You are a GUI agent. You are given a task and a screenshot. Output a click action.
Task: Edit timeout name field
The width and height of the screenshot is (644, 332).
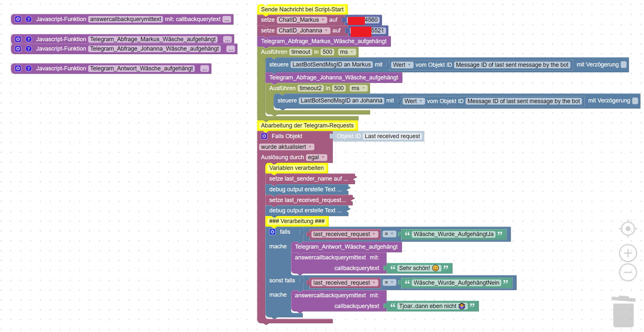[301, 52]
